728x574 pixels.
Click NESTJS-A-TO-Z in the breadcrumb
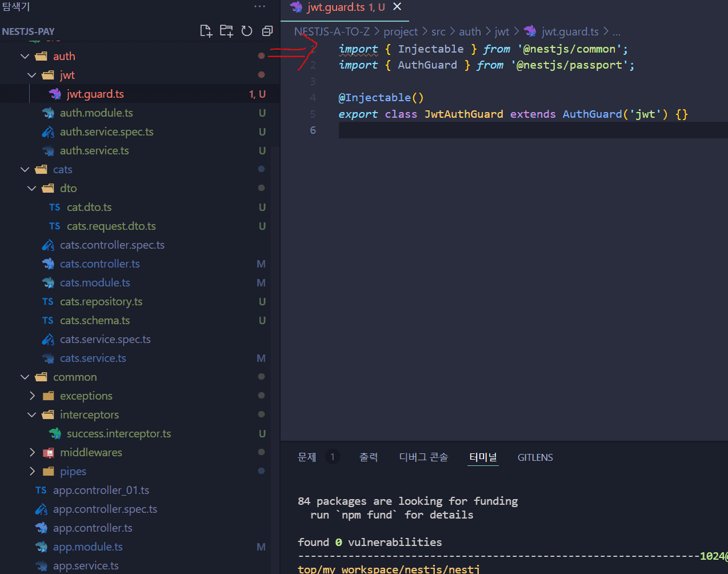click(x=332, y=31)
